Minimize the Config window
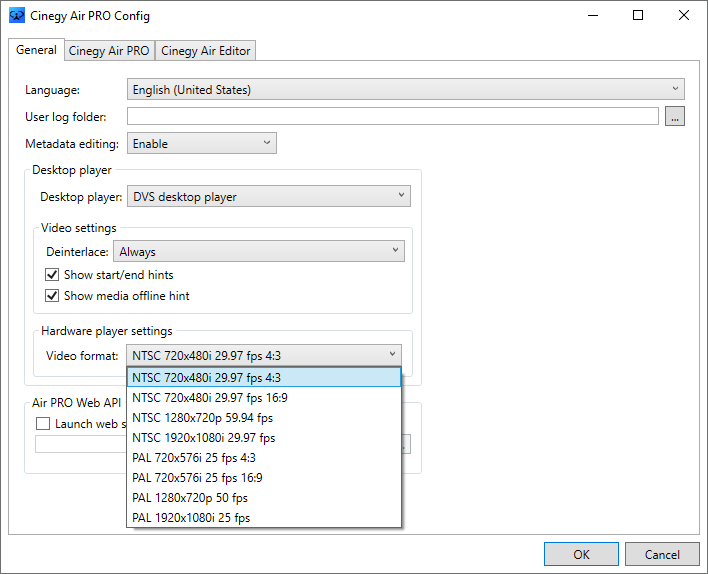708x574 pixels. [x=593, y=15]
